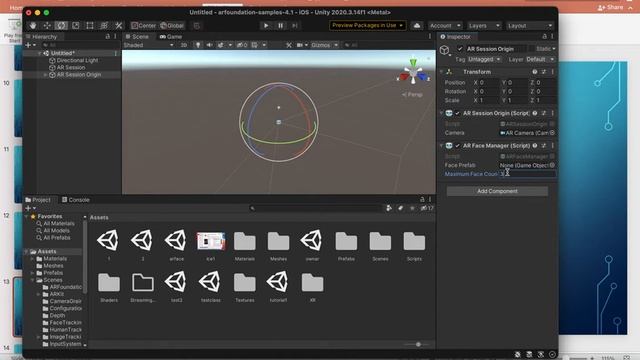This screenshot has height=360, width=640.
Task: Open the cloud services icon
Action: tap(417, 25)
